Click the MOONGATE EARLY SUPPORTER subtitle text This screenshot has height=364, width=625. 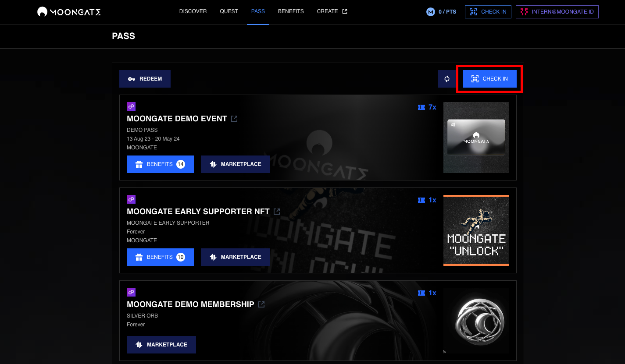pos(168,223)
